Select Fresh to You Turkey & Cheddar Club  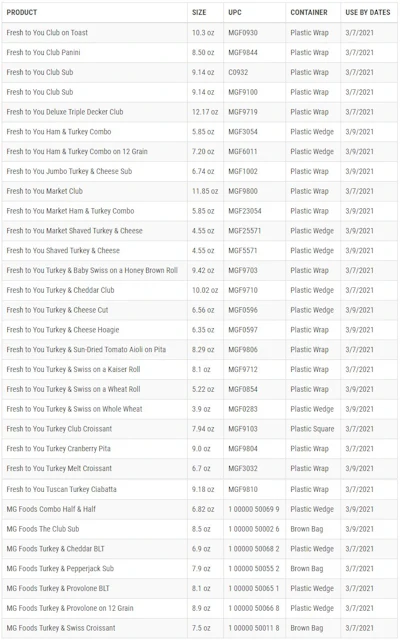(x=60, y=290)
